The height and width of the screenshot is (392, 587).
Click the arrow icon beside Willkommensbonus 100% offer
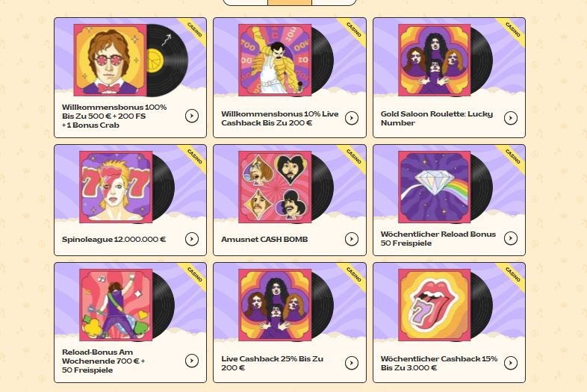[192, 116]
